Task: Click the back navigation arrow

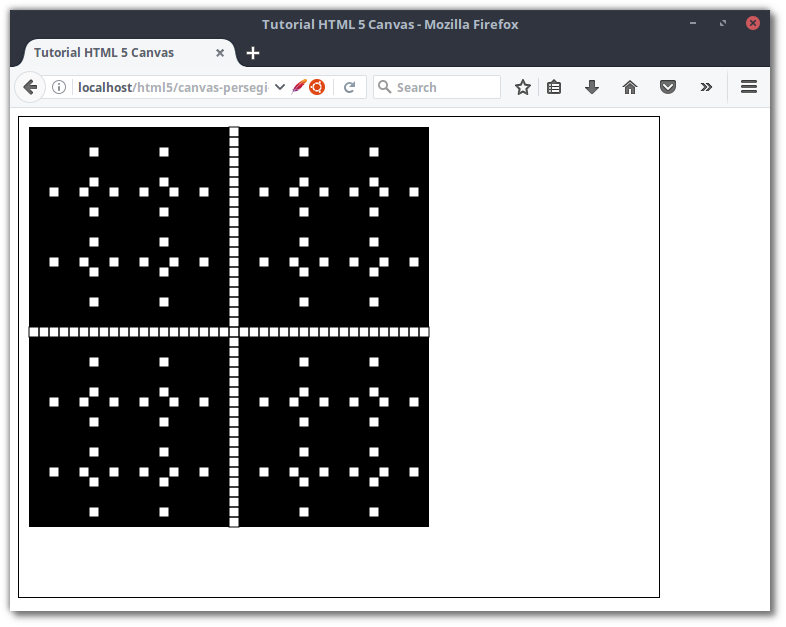Action: click(x=30, y=87)
